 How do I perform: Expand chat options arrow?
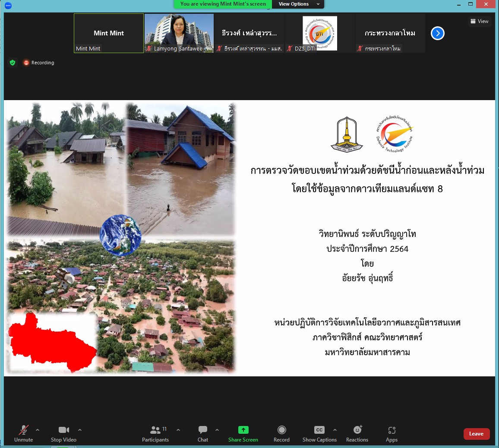217,430
